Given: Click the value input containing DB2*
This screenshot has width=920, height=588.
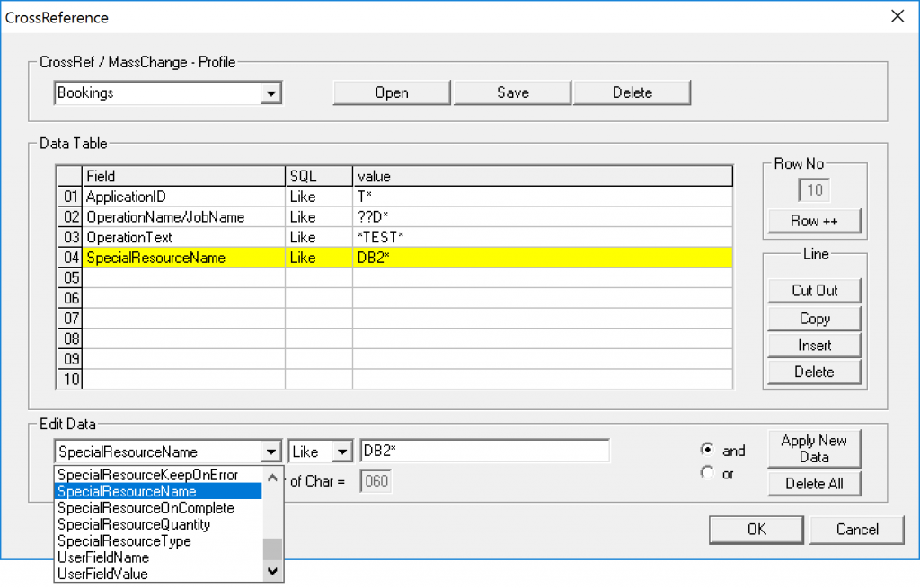Looking at the screenshot, I should pyautogui.click(x=485, y=451).
